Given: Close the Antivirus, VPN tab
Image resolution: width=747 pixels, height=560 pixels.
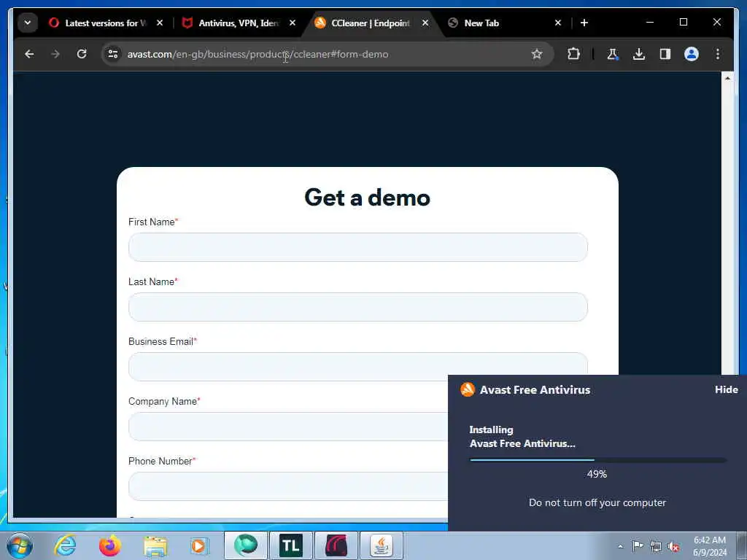Looking at the screenshot, I should 293,23.
